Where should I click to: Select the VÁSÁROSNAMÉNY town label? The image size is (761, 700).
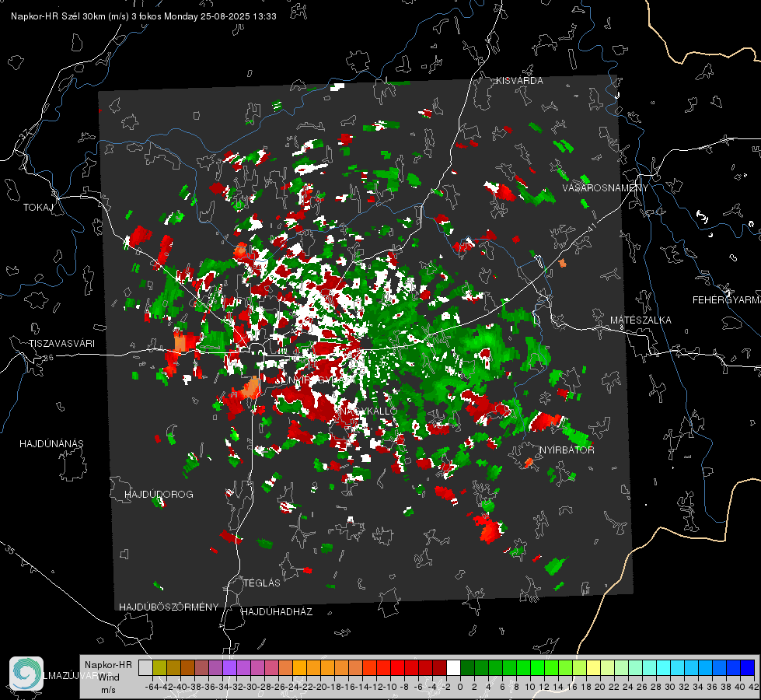[606, 188]
